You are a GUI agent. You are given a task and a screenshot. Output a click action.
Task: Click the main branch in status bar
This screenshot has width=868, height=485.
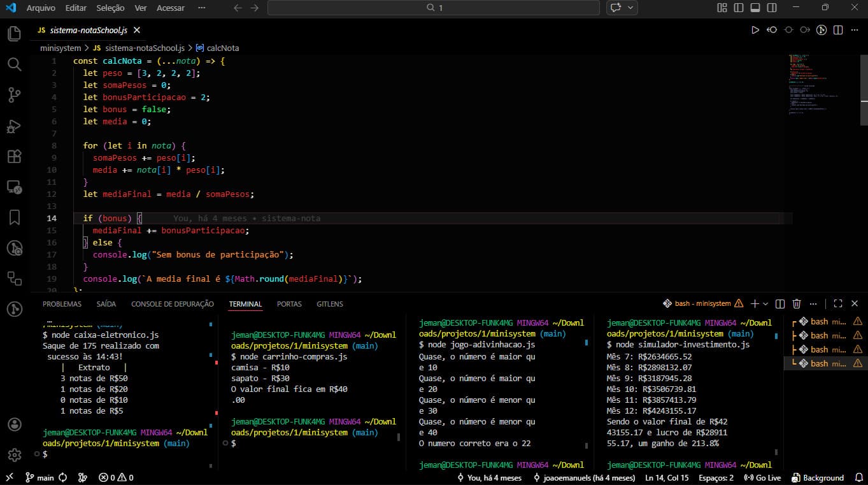(x=39, y=477)
